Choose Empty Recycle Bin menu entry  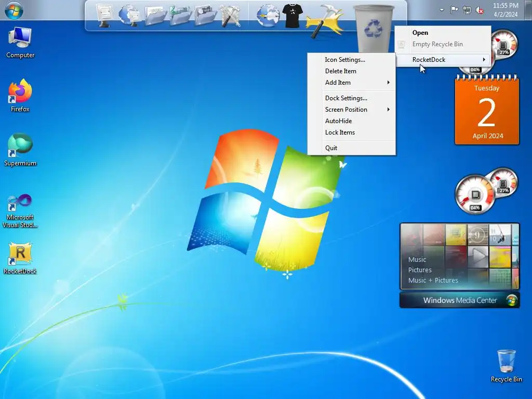(443, 44)
